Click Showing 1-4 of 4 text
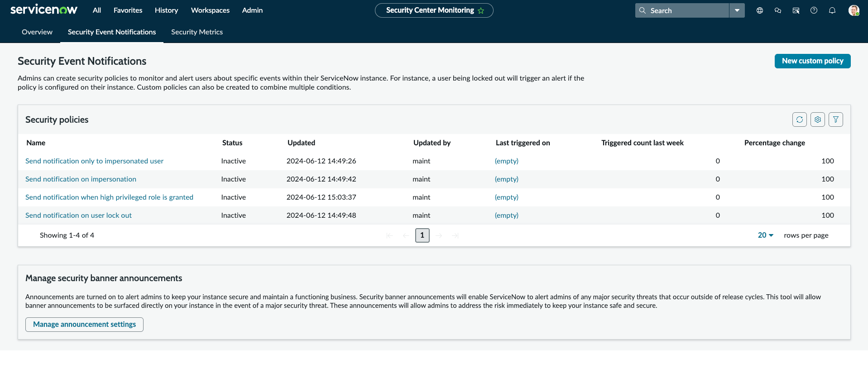The width and height of the screenshot is (868, 383). 67,235
